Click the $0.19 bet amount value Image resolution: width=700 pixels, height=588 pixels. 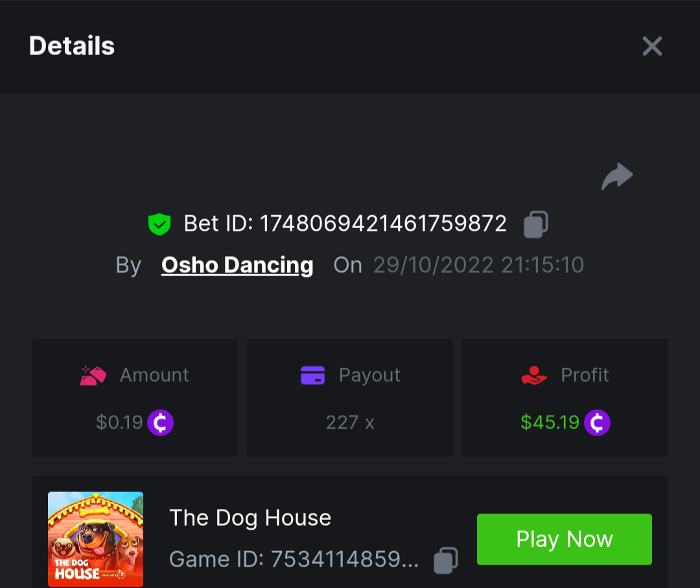(119, 423)
